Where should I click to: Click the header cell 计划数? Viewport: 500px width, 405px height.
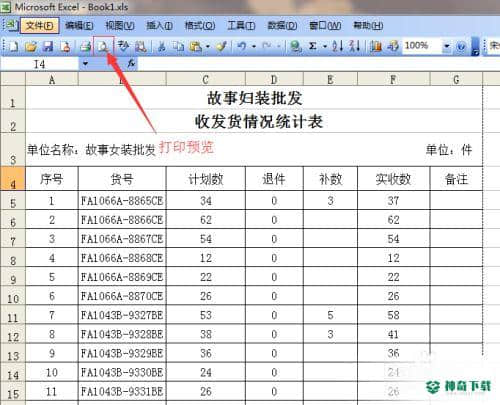(206, 179)
